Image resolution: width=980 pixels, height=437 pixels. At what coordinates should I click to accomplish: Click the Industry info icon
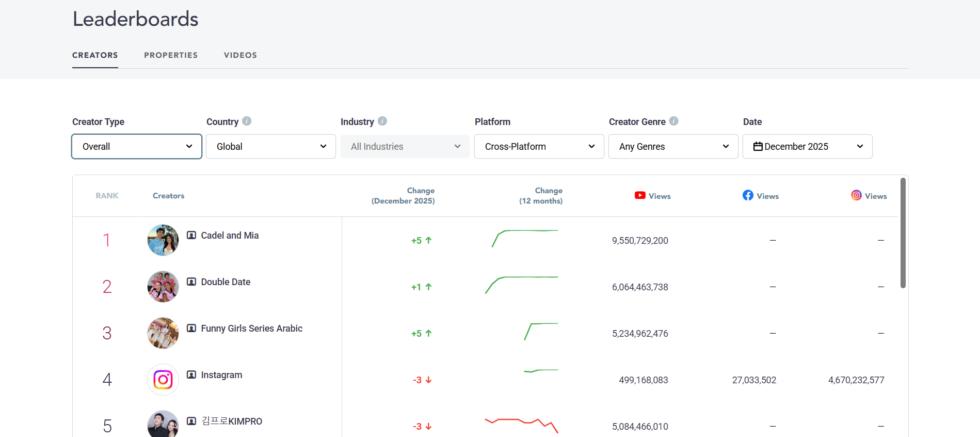(382, 121)
